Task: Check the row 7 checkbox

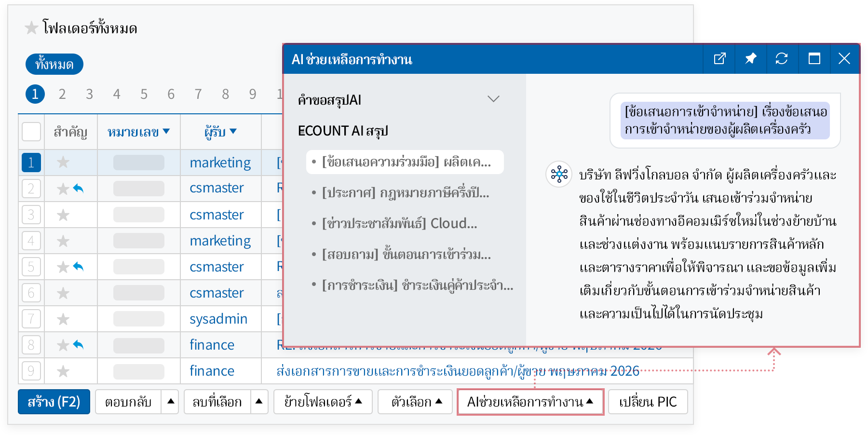Action: (31, 319)
